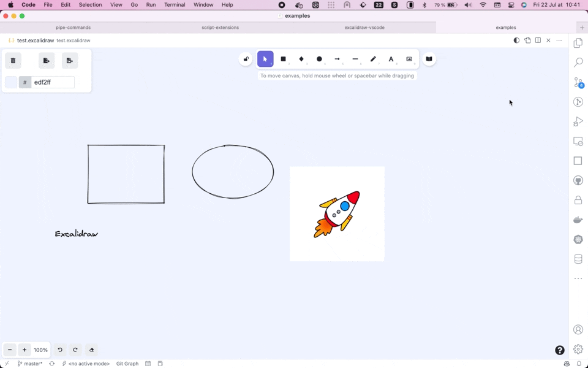This screenshot has width=588, height=368.
Task: Click the remote window status icon
Action: tap(6, 364)
